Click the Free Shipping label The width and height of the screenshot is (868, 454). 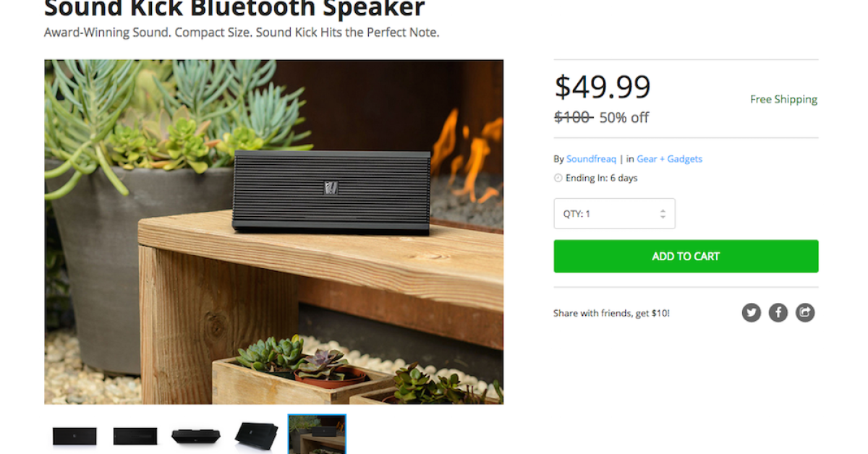click(x=783, y=100)
